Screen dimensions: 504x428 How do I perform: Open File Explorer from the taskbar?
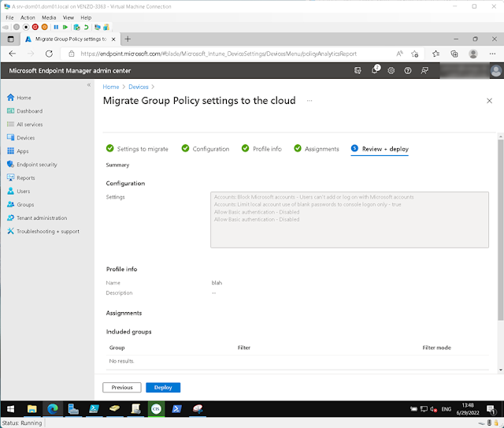tap(31, 409)
